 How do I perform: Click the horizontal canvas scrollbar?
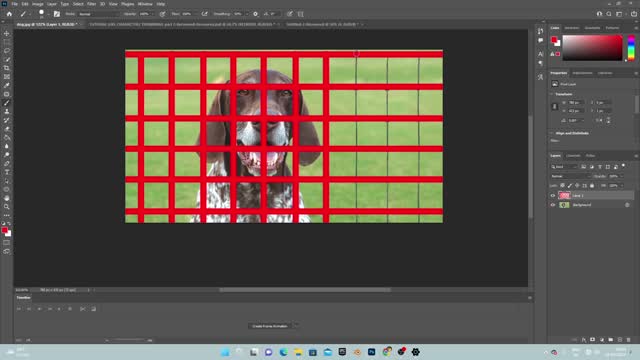(304, 290)
